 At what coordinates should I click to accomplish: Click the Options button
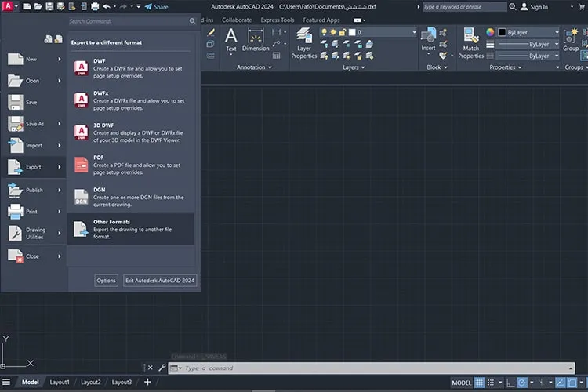pos(106,281)
